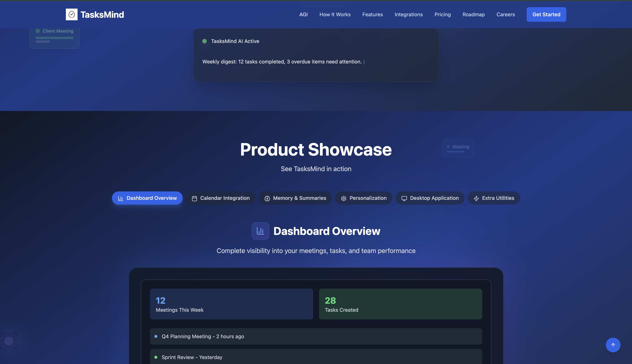
Task: Open the Integrations navigation link
Action: [408, 14]
